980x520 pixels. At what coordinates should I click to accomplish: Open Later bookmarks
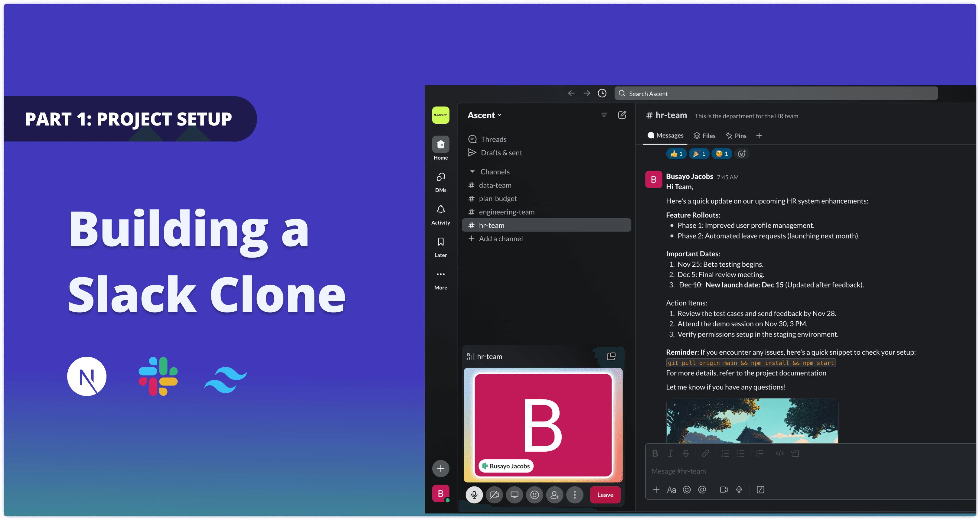click(x=440, y=247)
